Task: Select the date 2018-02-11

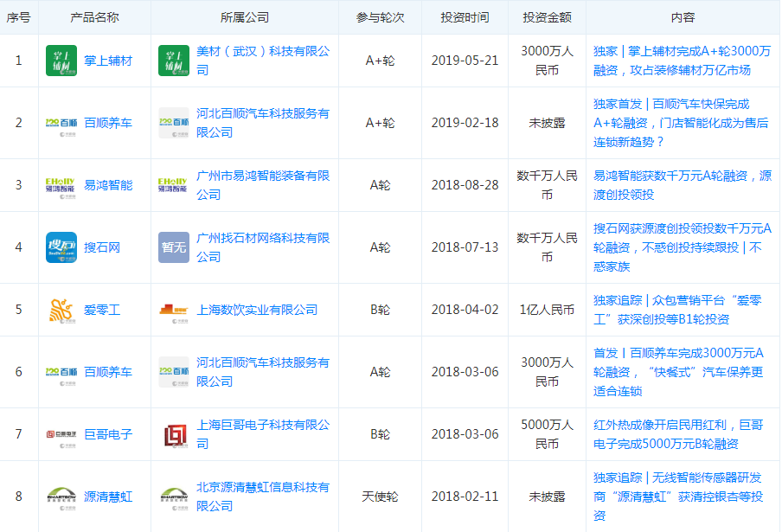Action: [x=465, y=497]
